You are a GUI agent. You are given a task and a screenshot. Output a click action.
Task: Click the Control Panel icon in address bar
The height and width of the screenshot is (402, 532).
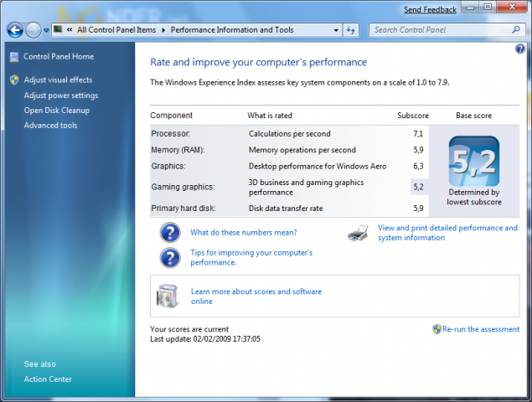point(58,29)
